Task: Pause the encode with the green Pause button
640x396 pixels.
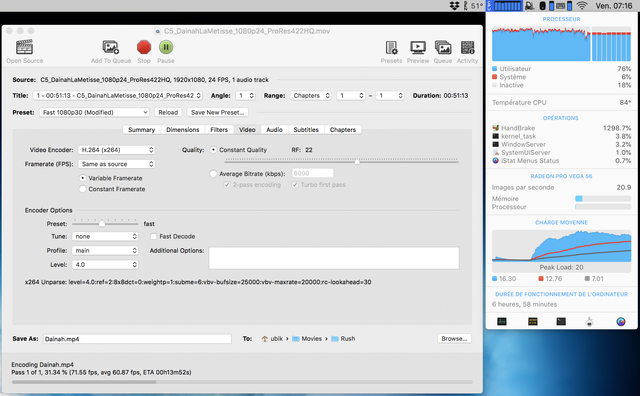Action: tap(166, 47)
